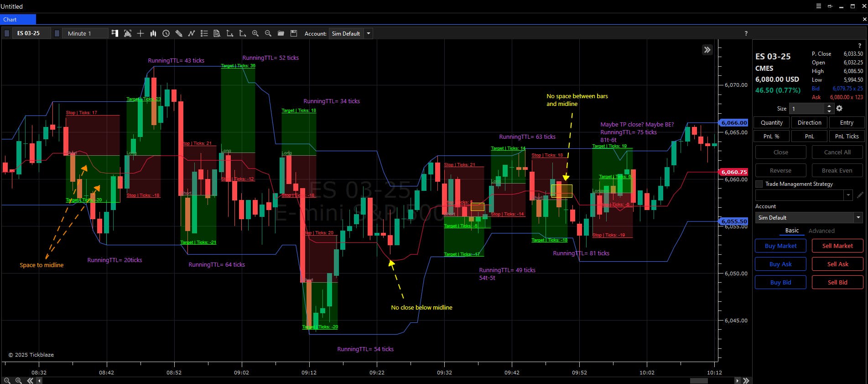Click bottom-left zoom out magnifier
This screenshot has height=384, width=868.
[7, 380]
